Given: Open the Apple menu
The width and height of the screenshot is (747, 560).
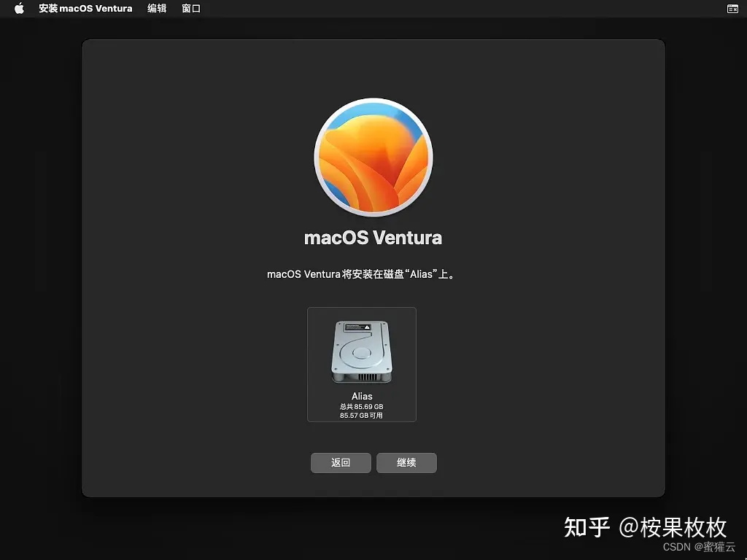Looking at the screenshot, I should (x=19, y=8).
